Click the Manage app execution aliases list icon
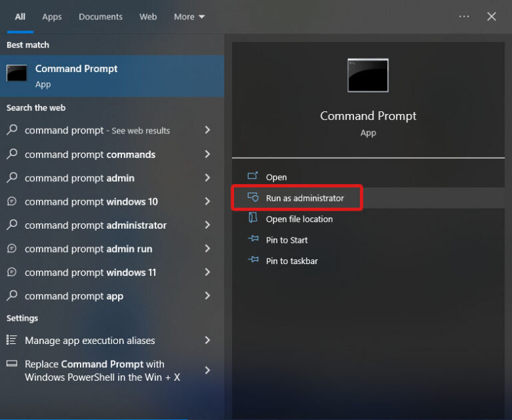The height and width of the screenshot is (420, 512). pos(11,340)
